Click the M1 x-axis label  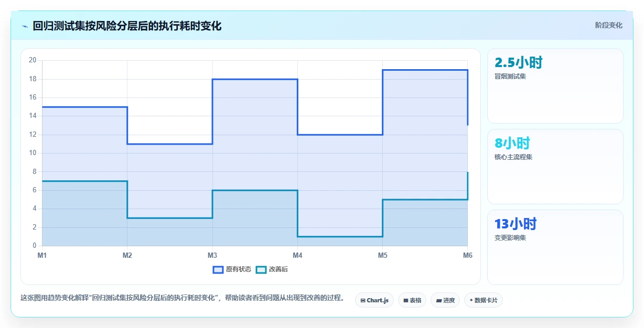coord(42,255)
